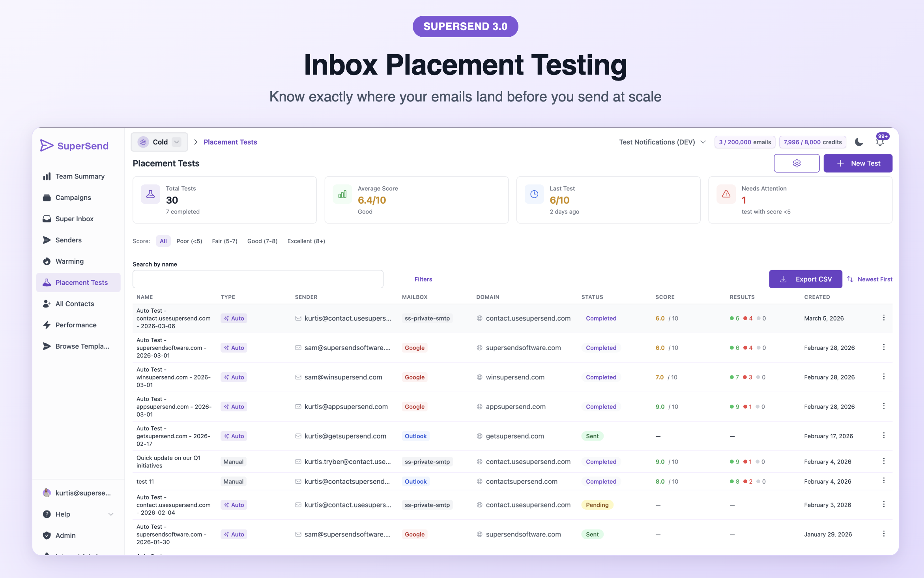Expand the Test Notifications (DEV) dropdown
Image resolution: width=924 pixels, height=578 pixels.
tap(662, 142)
